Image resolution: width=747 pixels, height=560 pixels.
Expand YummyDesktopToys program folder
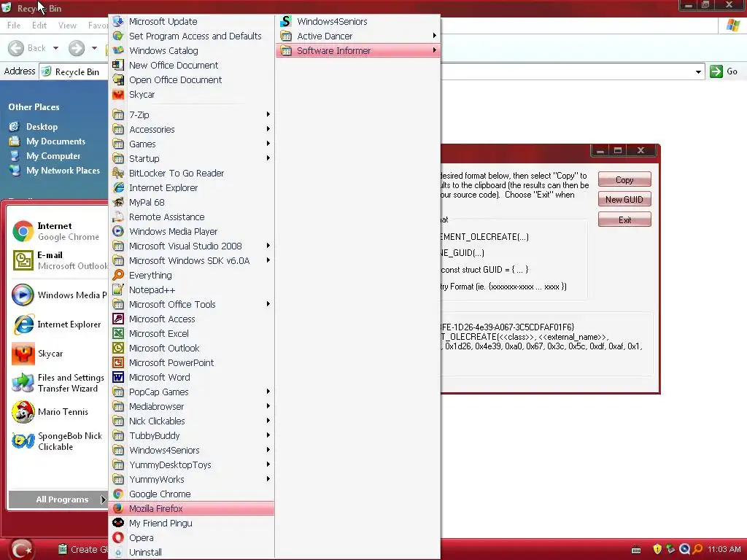190,464
